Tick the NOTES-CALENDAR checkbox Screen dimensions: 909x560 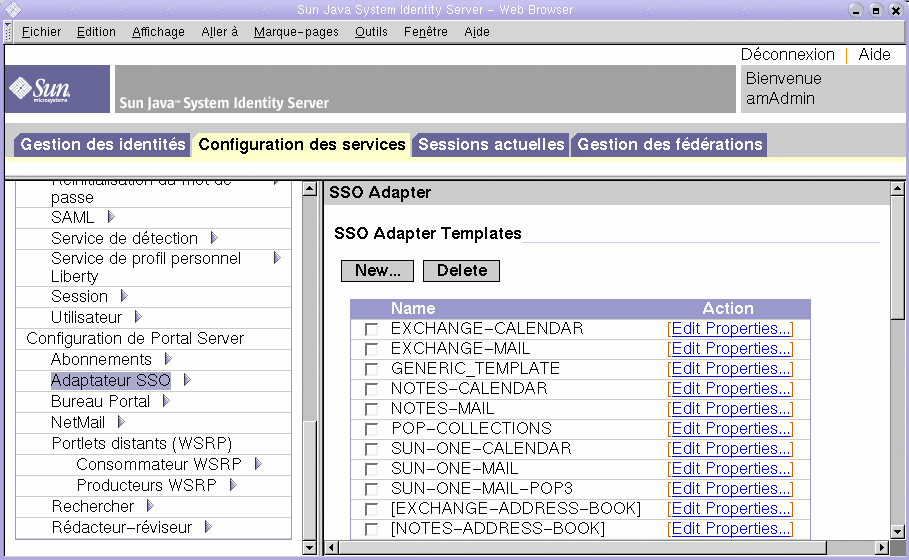click(371, 389)
